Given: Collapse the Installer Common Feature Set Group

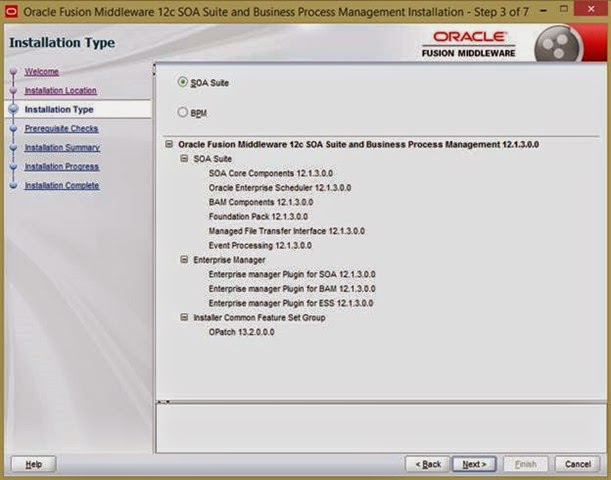Looking at the screenshot, I should pos(184,318).
